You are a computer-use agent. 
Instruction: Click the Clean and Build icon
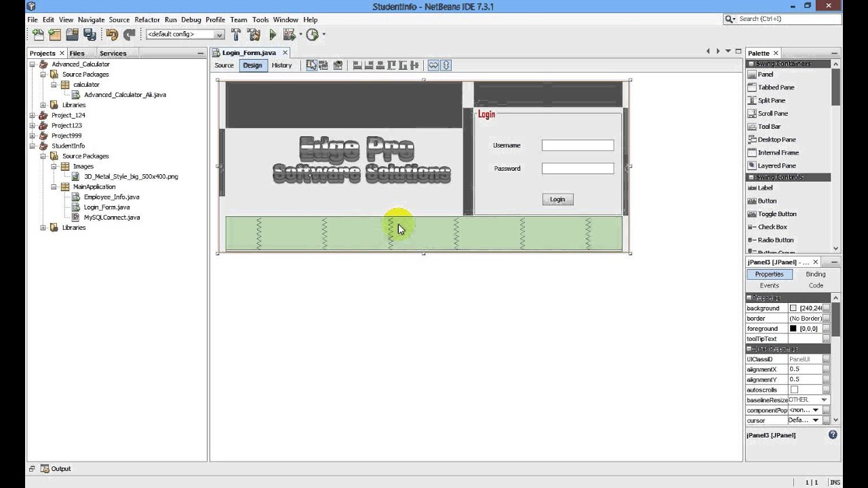pyautogui.click(x=254, y=34)
